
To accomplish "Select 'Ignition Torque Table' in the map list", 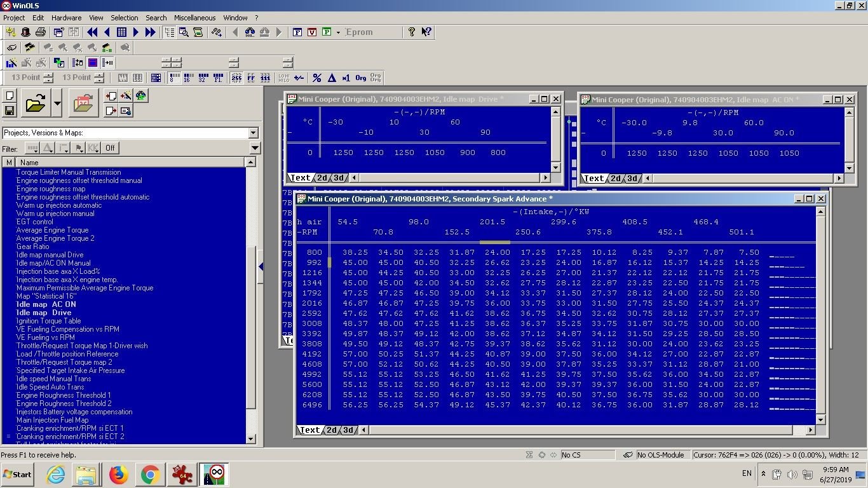I will 48,321.
